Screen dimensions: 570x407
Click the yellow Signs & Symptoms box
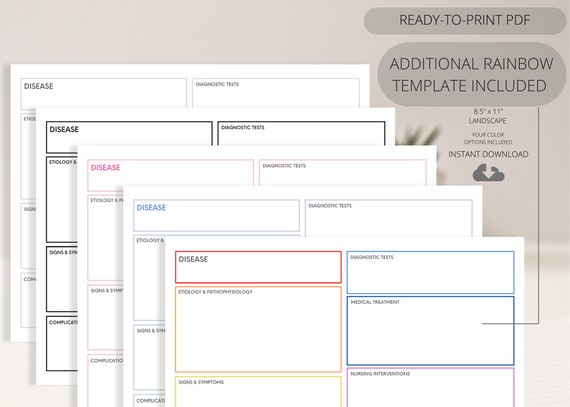click(258, 391)
